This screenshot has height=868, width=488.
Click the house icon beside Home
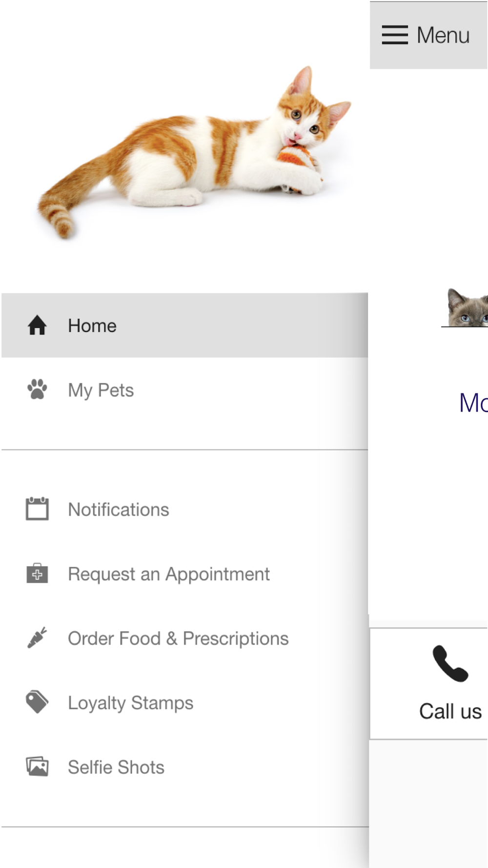point(37,325)
